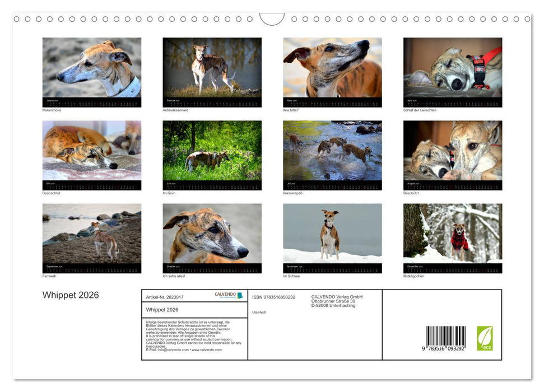Image resolution: width=544 pixels, height=392 pixels.
Task: Select the January Melancholie thumbnail
Action: [92, 70]
